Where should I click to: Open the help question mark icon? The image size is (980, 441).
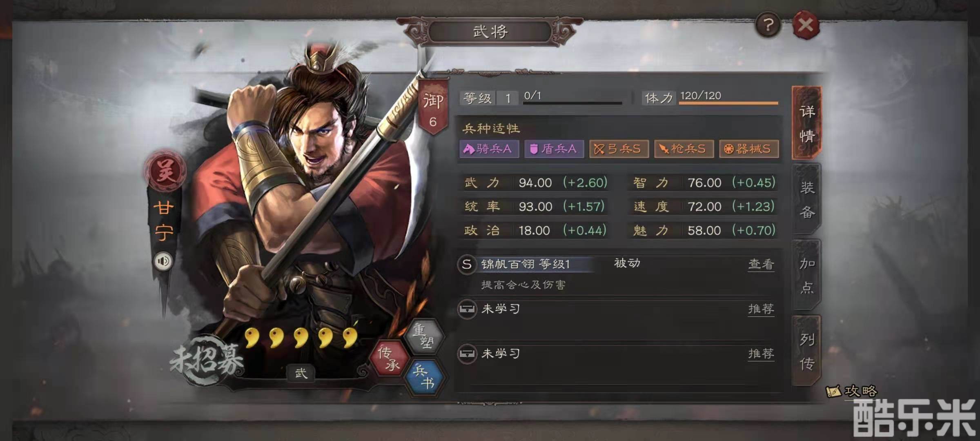pos(768,25)
